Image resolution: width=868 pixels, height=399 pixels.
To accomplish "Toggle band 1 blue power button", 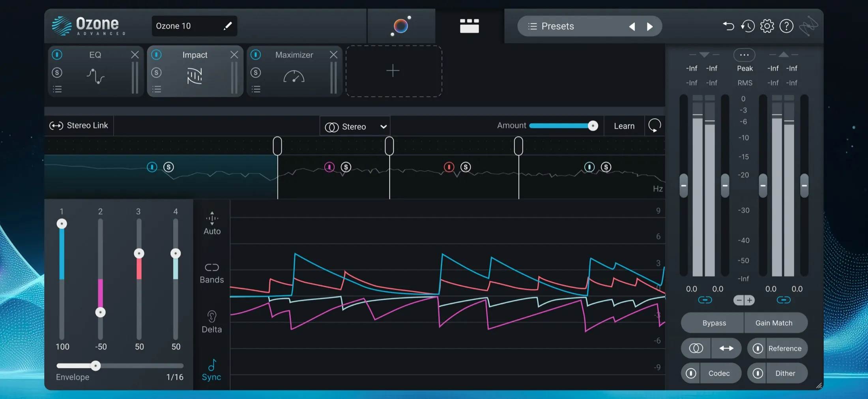I will 152,167.
